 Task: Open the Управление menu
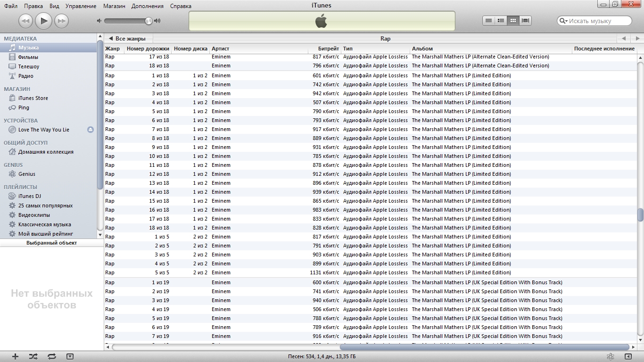[81, 6]
